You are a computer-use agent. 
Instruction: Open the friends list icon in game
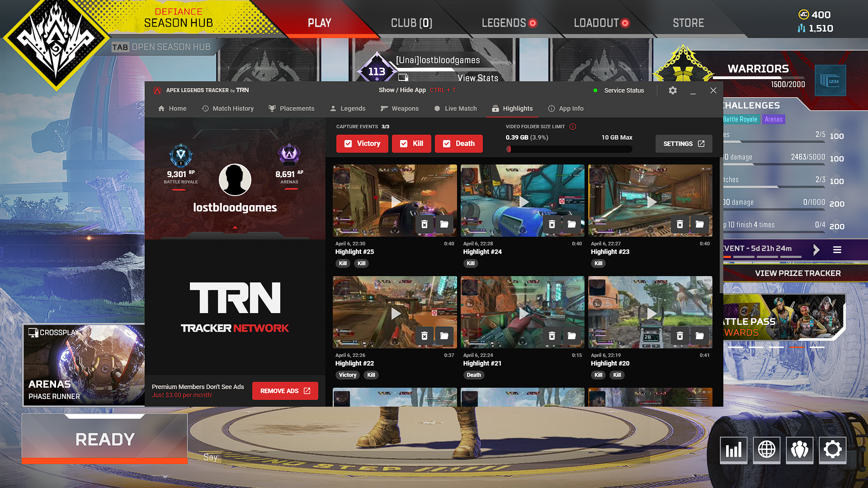(800, 450)
